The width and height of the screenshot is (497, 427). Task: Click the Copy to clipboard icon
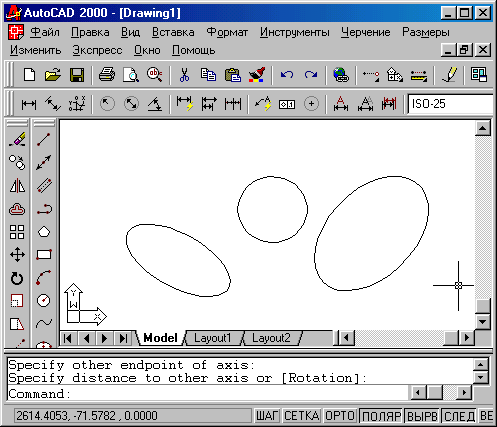[208, 75]
